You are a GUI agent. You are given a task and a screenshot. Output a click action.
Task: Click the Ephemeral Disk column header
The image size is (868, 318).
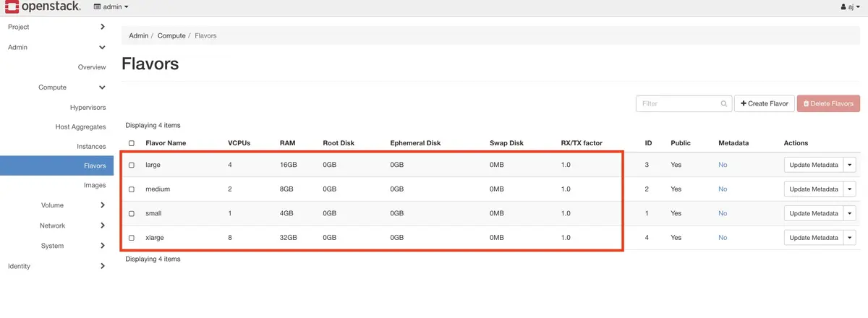415,143
